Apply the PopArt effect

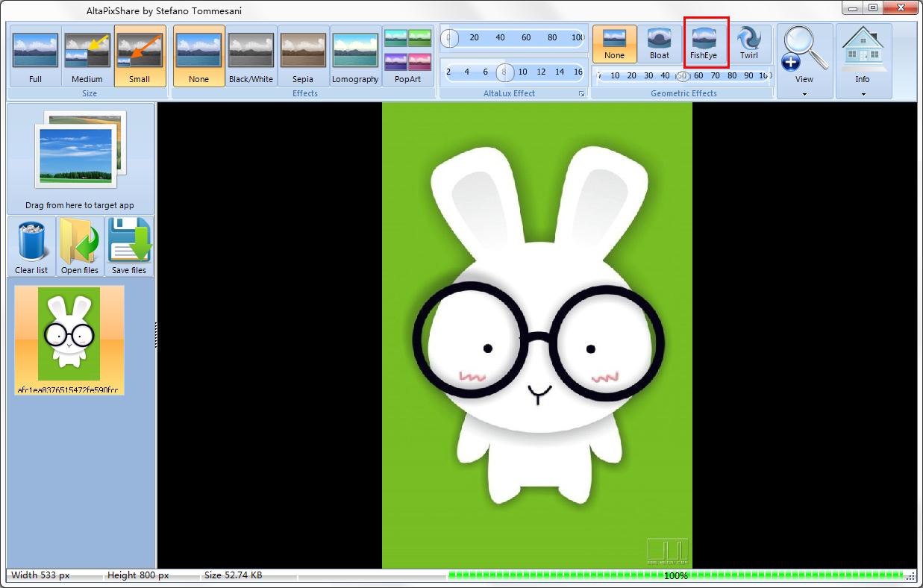click(x=408, y=56)
